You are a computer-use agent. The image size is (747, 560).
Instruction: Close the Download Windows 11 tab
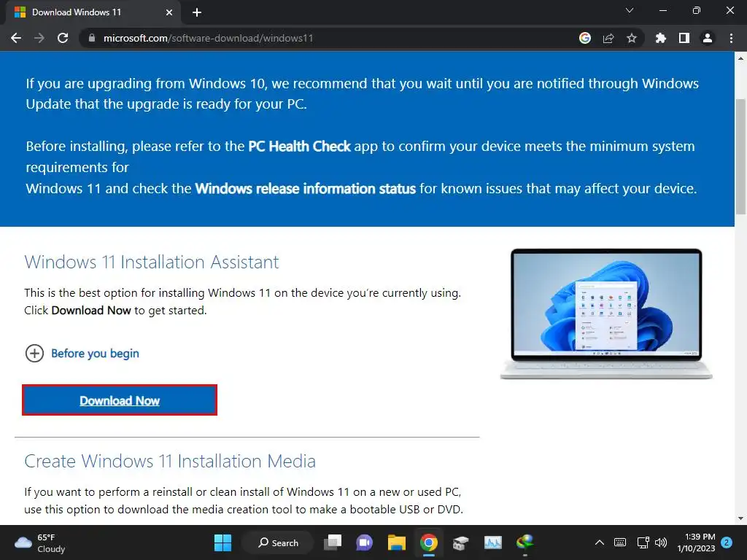coord(169,12)
